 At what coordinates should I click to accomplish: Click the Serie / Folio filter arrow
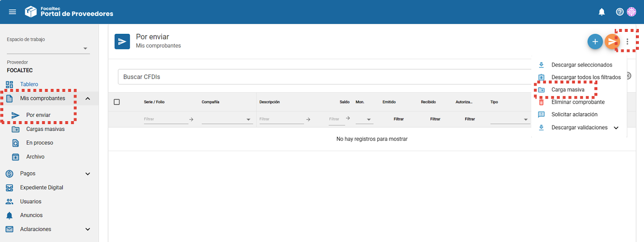(191, 119)
